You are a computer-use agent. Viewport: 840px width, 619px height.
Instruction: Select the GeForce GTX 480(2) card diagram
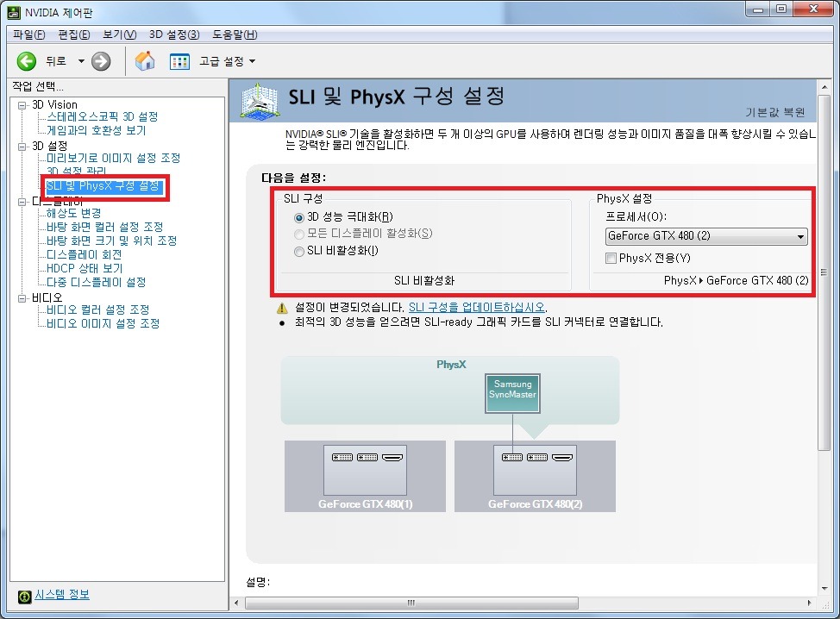[x=535, y=476]
